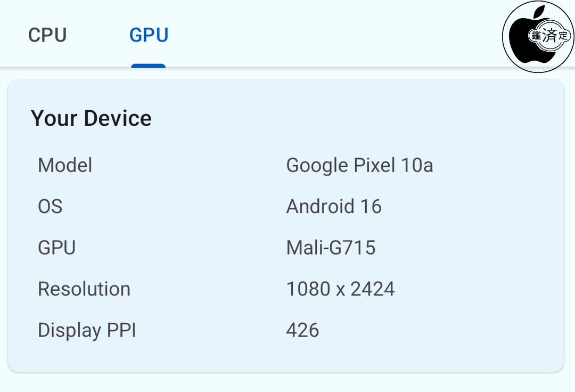The width and height of the screenshot is (575, 392).
Task: Click the GPU label inside the device card
Action: tap(56, 248)
